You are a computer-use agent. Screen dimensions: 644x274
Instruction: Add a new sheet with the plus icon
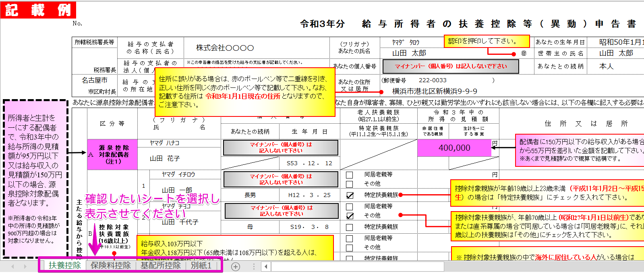point(236,266)
